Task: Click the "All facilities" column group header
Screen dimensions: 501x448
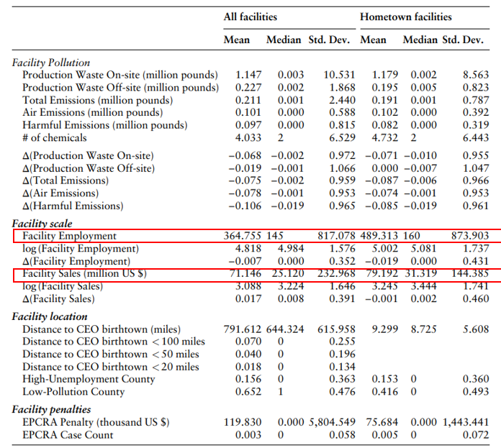Action: click(x=250, y=17)
